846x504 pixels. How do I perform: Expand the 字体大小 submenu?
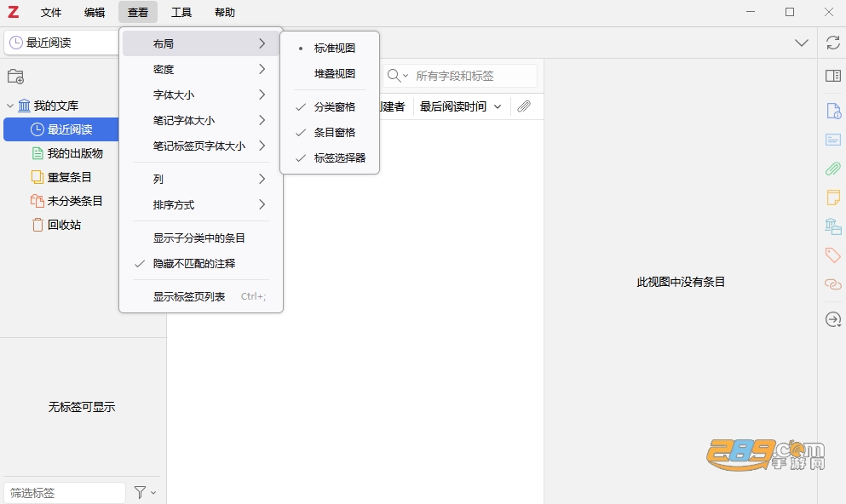(x=201, y=94)
